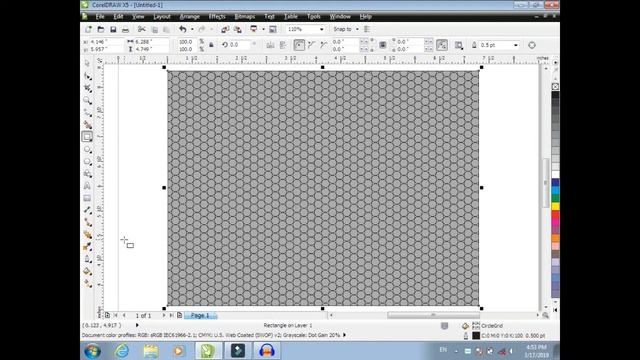Image resolution: width=640 pixels, height=360 pixels.
Task: Pick the green swatch in color palette
Action: (x=556, y=199)
